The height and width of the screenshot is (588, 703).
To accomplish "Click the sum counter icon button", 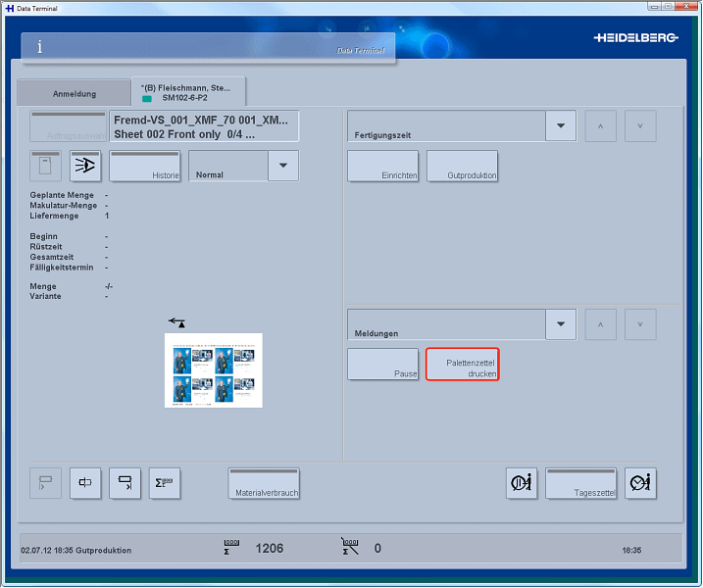I will (164, 483).
